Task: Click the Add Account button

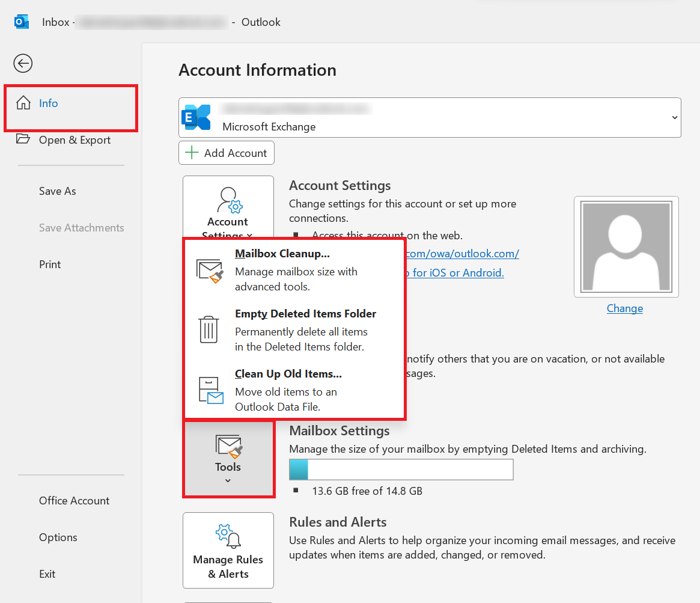Action: click(227, 153)
